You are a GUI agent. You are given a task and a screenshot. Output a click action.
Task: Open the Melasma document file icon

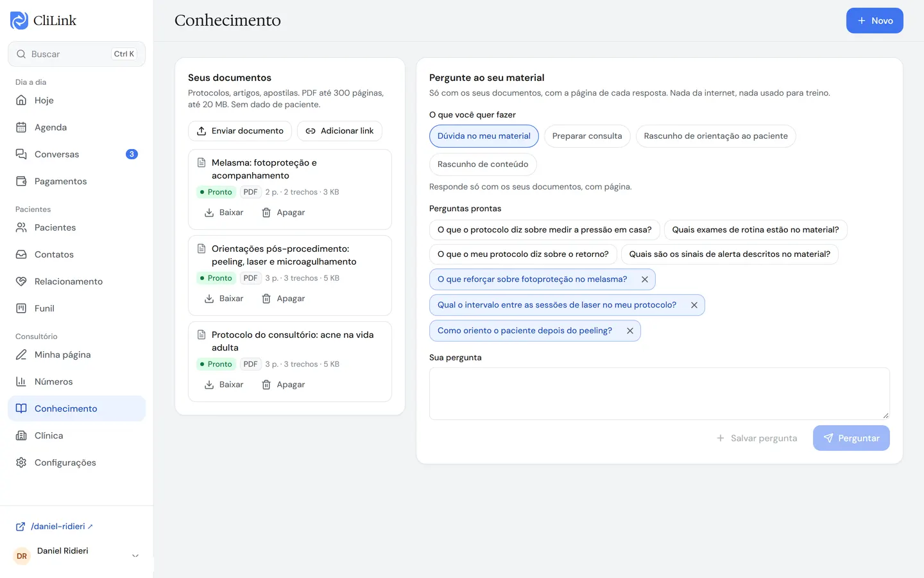(201, 163)
